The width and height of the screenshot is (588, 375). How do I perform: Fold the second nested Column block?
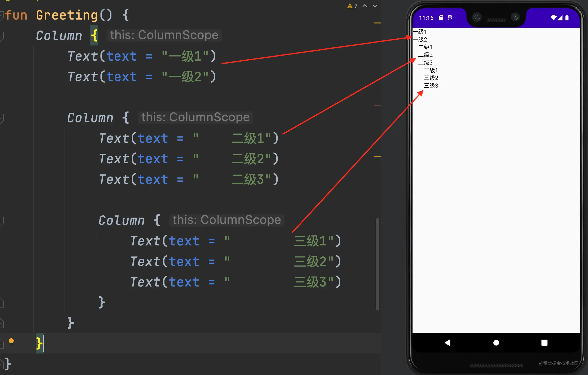coord(1,118)
